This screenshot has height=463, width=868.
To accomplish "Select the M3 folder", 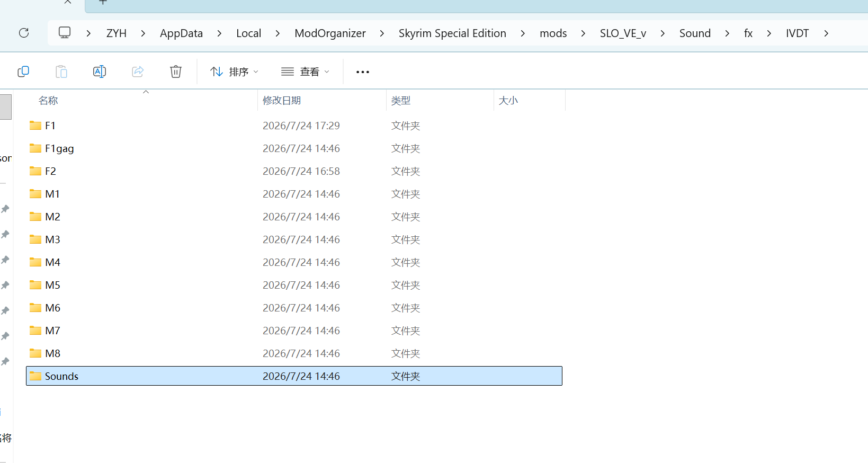I will coord(294,239).
